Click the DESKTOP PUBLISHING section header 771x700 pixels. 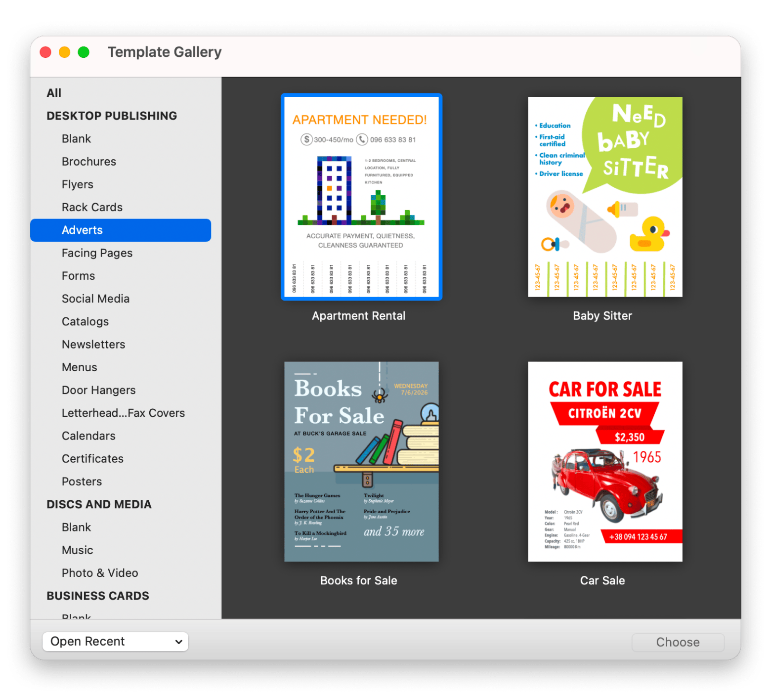pyautogui.click(x=112, y=116)
